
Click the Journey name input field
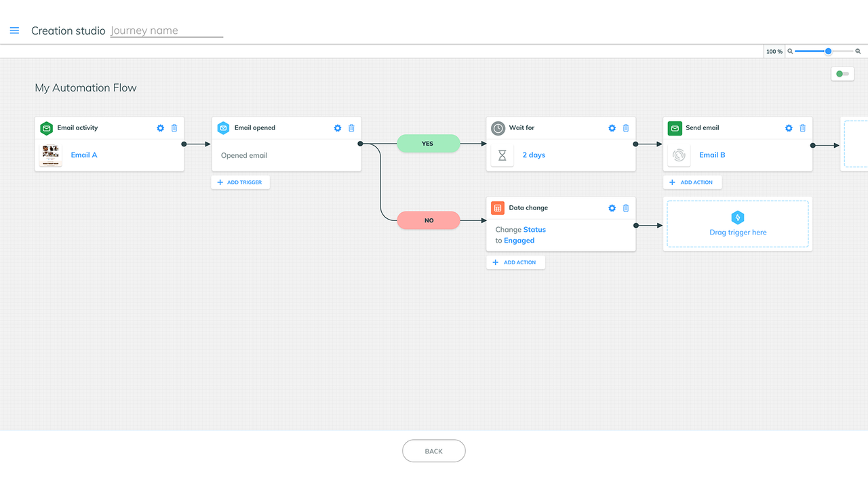point(166,30)
